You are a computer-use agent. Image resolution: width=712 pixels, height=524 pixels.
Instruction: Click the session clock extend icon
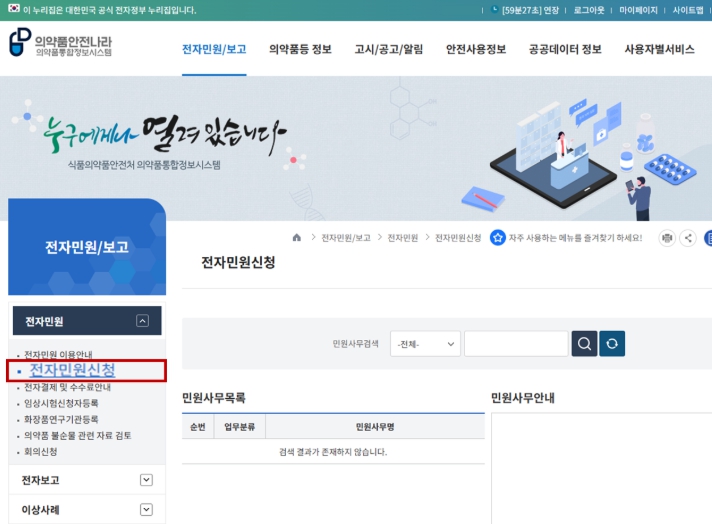[495, 10]
